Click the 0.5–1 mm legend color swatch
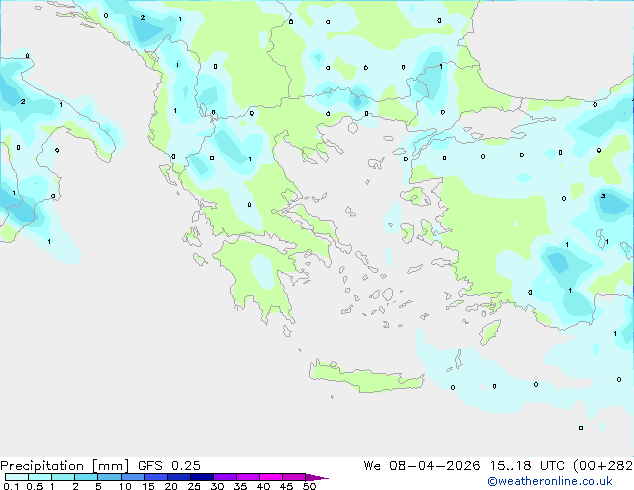 pos(40,477)
